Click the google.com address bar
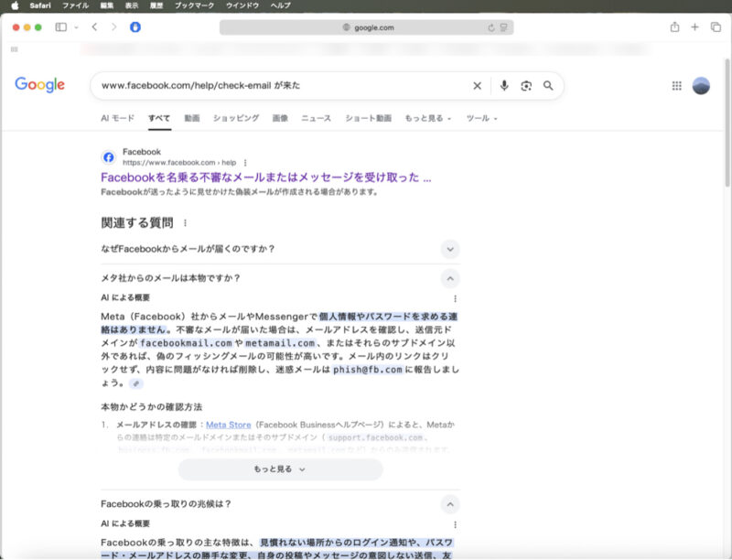This screenshot has width=732, height=560. pyautogui.click(x=367, y=27)
